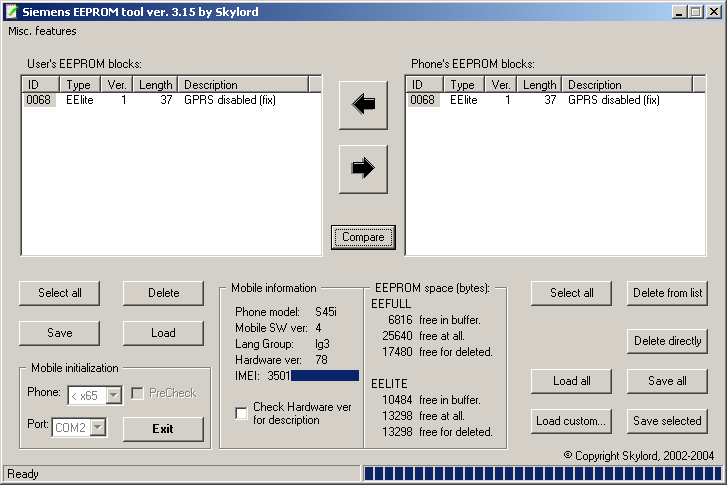Delete selected user block
Screen dimensions: 727x485
163,293
